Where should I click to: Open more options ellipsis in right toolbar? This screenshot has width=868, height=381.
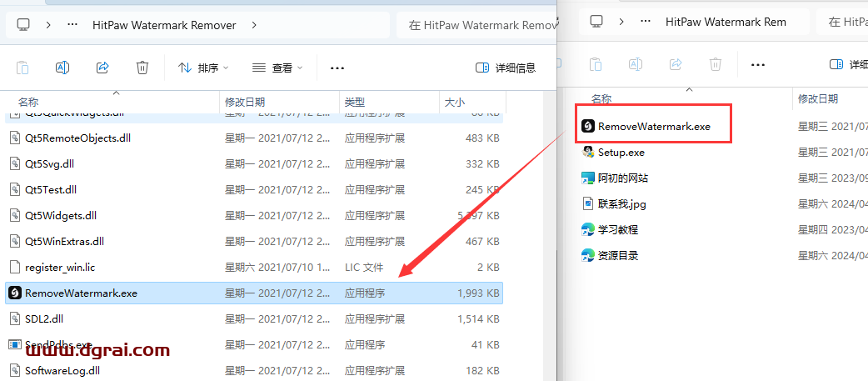[758, 64]
